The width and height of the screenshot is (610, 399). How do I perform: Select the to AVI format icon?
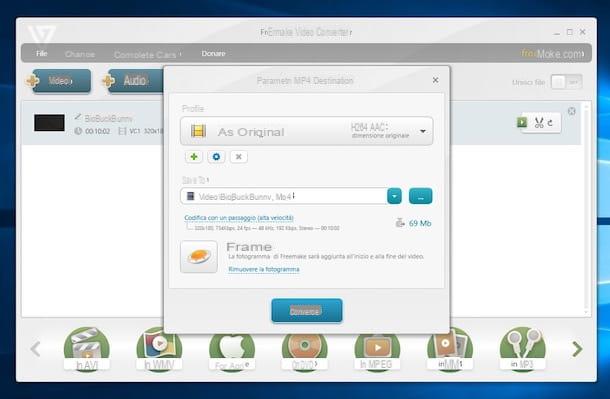coord(86,349)
